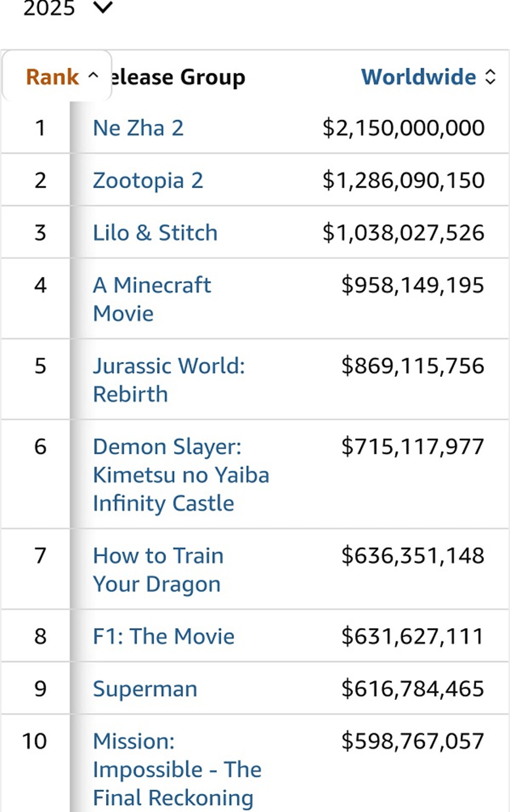Viewport: 510px width, 812px height.
Task: Open the F1: The Movie link
Action: [x=163, y=636]
